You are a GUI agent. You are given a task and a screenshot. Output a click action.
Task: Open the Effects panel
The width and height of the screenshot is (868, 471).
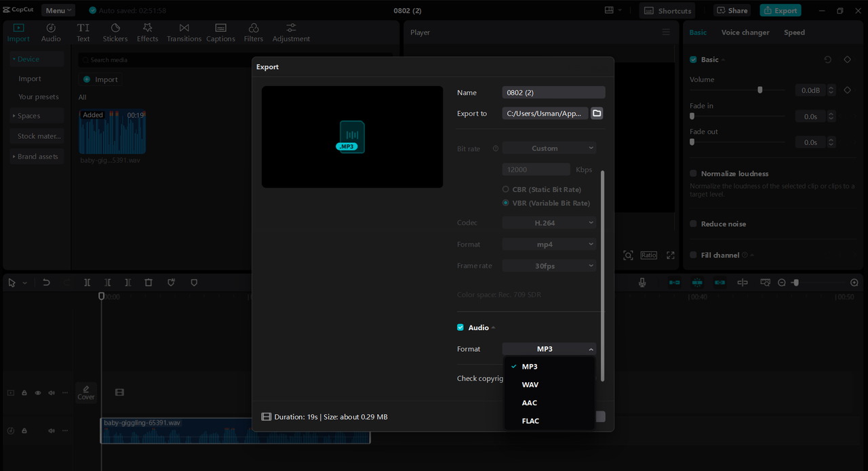point(147,32)
